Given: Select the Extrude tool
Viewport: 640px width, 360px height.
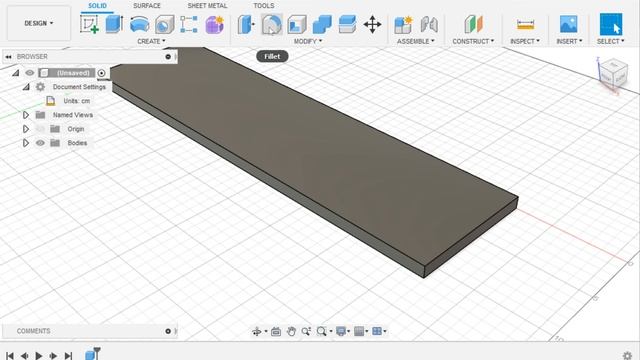Looking at the screenshot, I should (114, 24).
